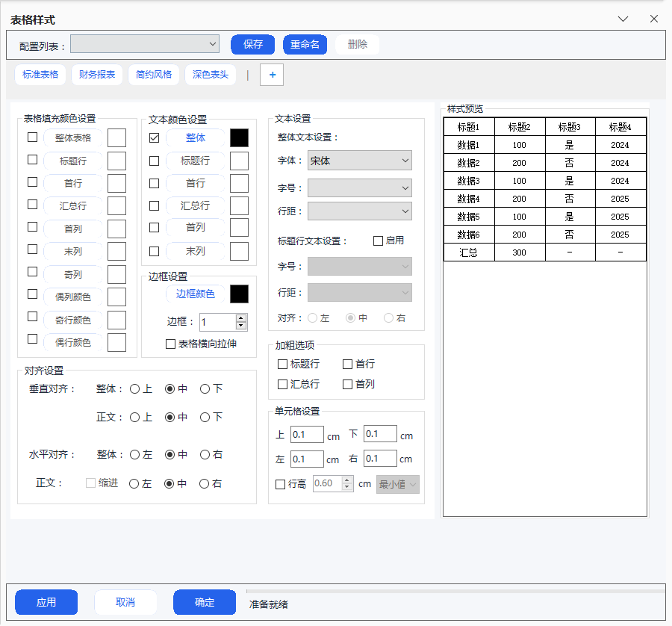Check 表格横向拉伸 option
Screen dimensions: 672x626
tap(170, 344)
